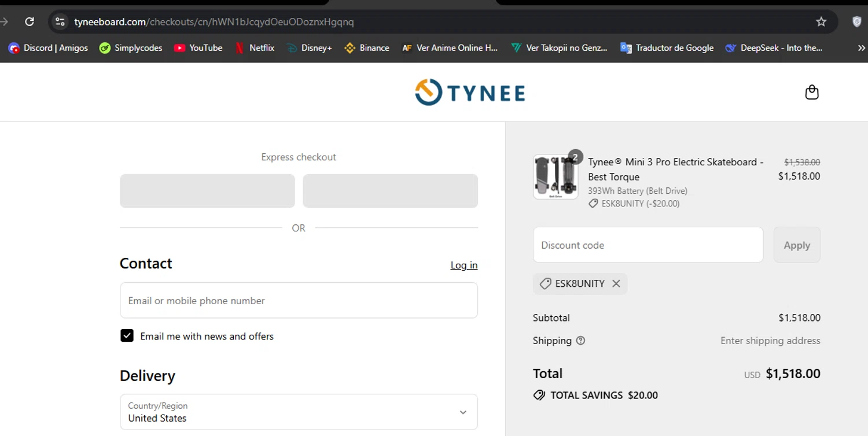Show more bookmarks with the overflow chevron
The width and height of the screenshot is (868, 436).
[x=861, y=48]
